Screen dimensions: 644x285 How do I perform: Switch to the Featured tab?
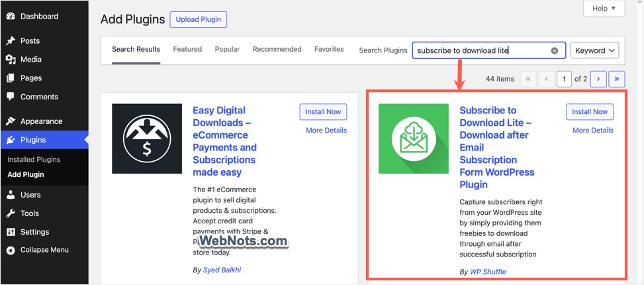(187, 49)
